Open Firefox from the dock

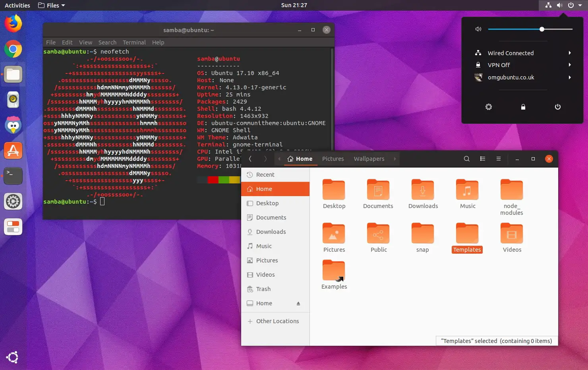click(13, 23)
